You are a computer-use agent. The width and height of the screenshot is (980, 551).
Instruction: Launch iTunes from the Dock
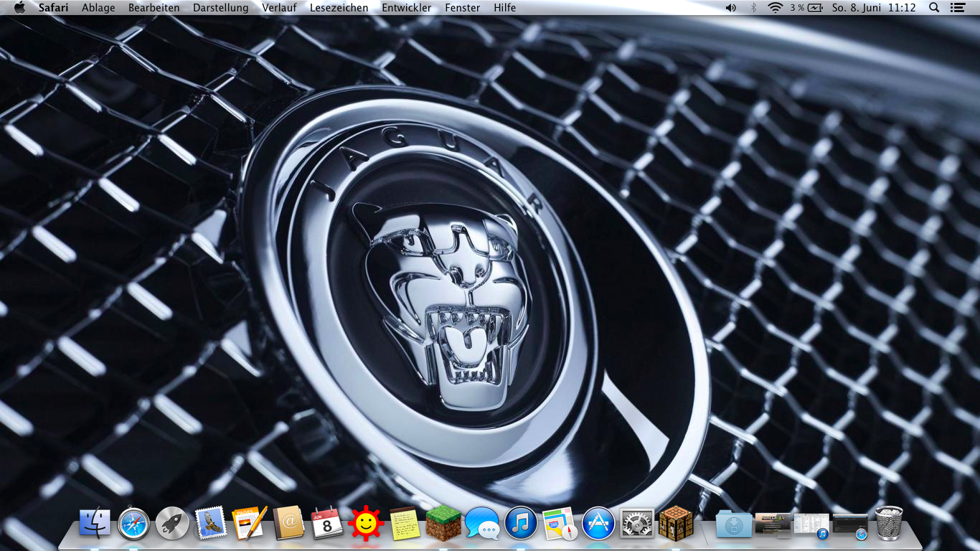[521, 523]
